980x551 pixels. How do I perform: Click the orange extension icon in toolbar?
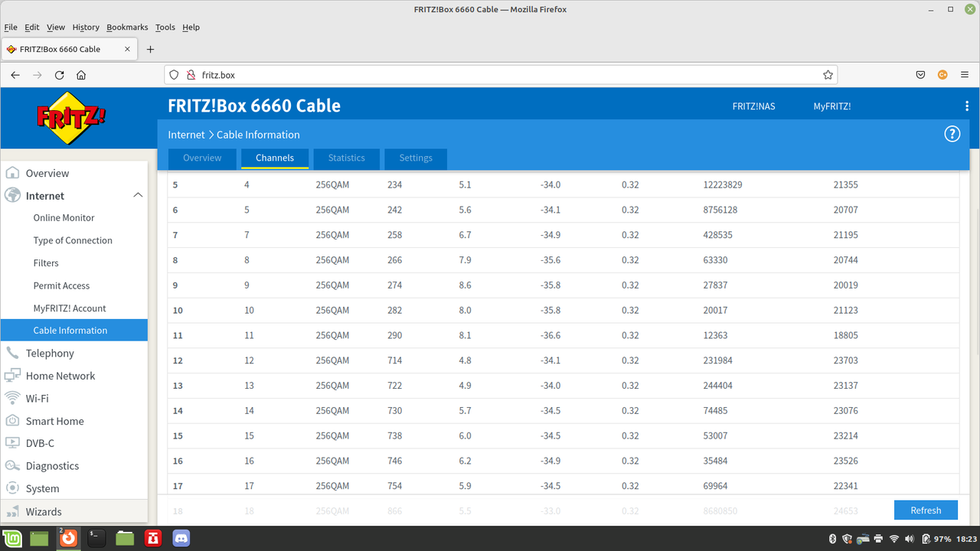coord(942,75)
